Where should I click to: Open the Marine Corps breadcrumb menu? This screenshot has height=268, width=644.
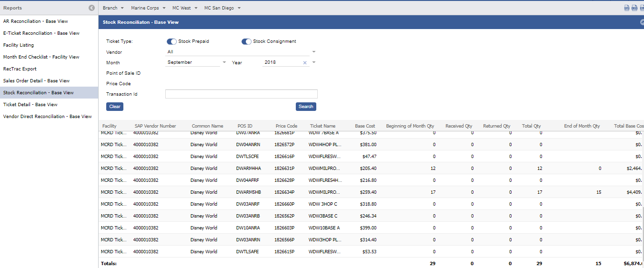(148, 8)
